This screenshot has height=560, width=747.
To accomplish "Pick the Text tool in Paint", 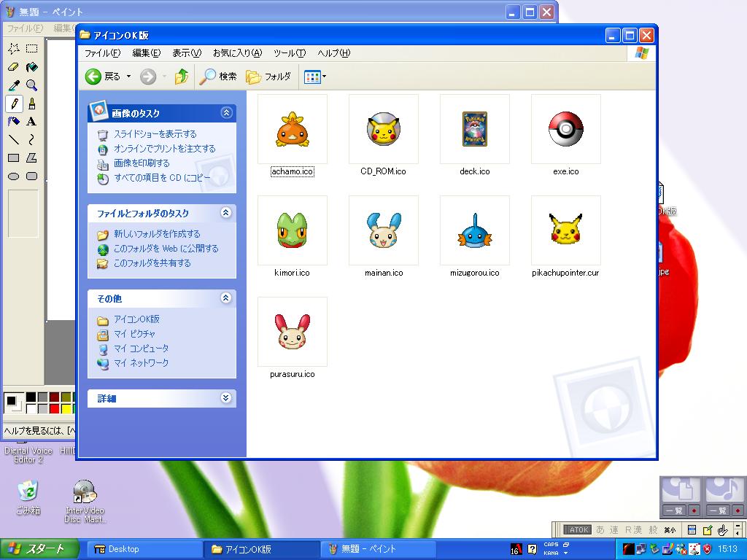I will pos(32,122).
